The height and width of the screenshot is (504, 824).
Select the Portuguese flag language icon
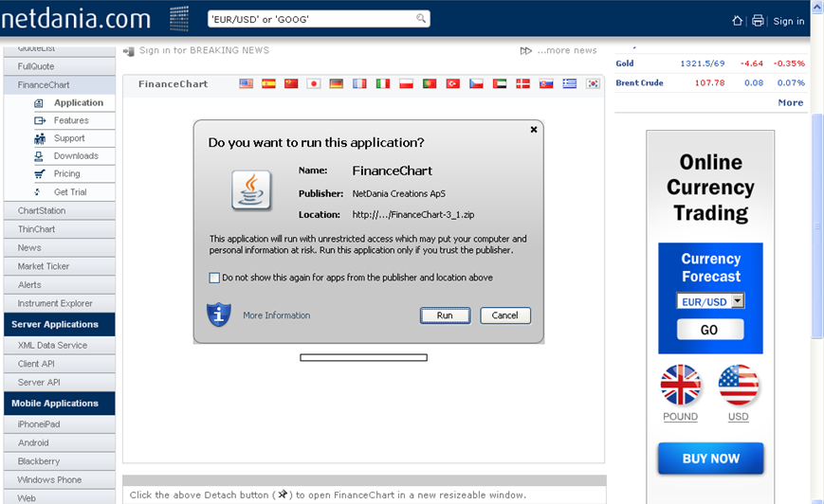[430, 83]
